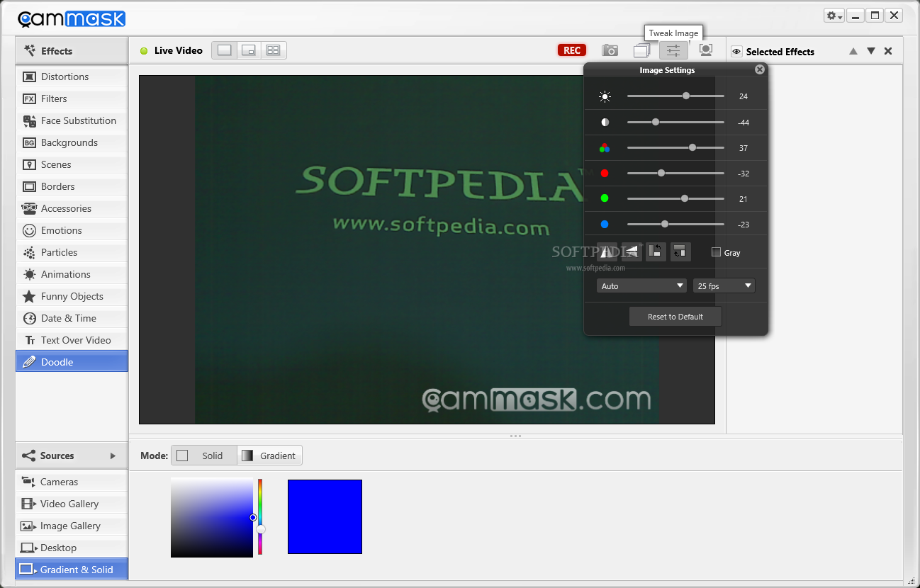
Task: Click contrast value -44
Action: 744,123
